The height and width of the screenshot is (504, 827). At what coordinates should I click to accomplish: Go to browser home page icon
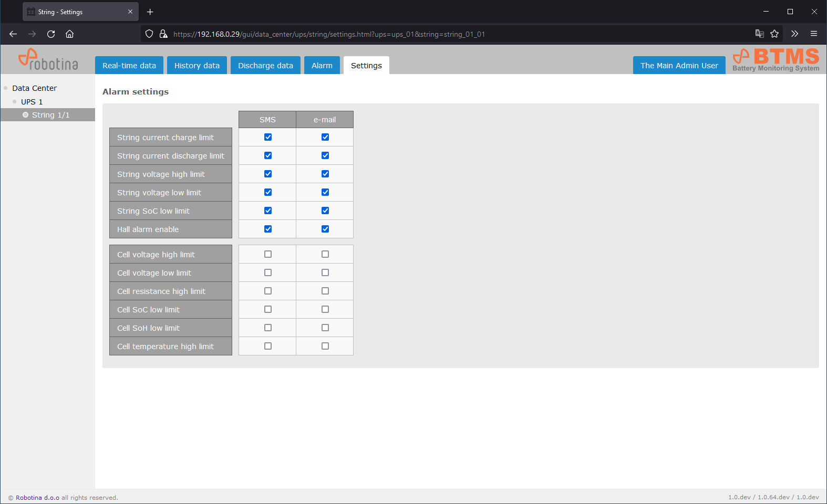[69, 34]
